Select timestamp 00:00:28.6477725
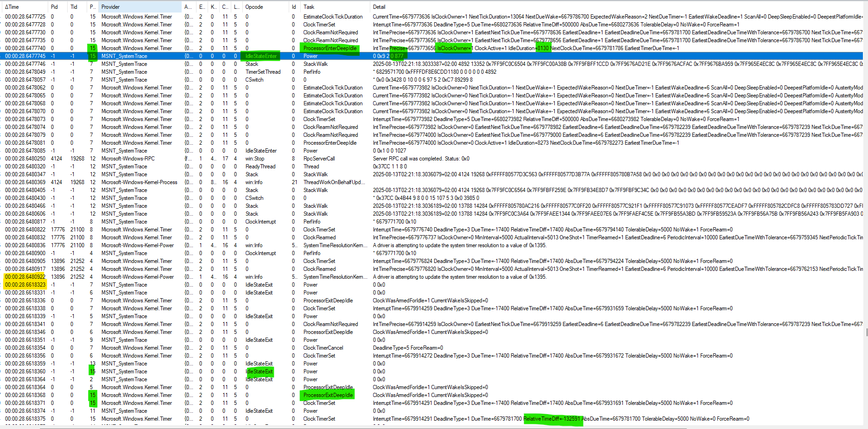The height and width of the screenshot is (429, 868). tap(25, 17)
